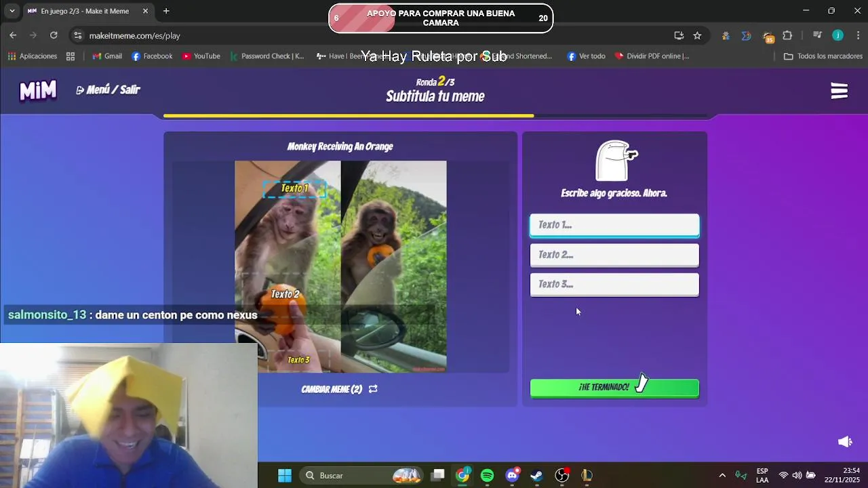Screen dimensions: 868x488
Task: Select the Texto 2 caption on the orange
Action: [x=285, y=294]
